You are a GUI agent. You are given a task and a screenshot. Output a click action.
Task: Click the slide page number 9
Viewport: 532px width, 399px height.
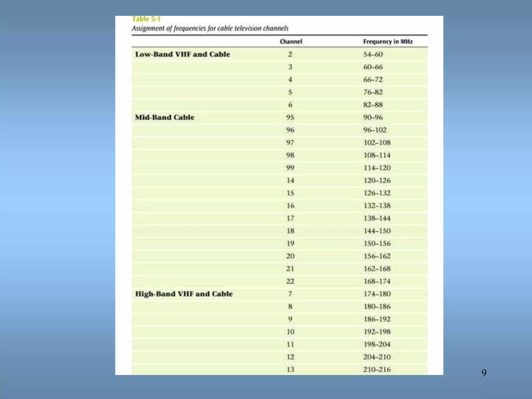coord(484,373)
